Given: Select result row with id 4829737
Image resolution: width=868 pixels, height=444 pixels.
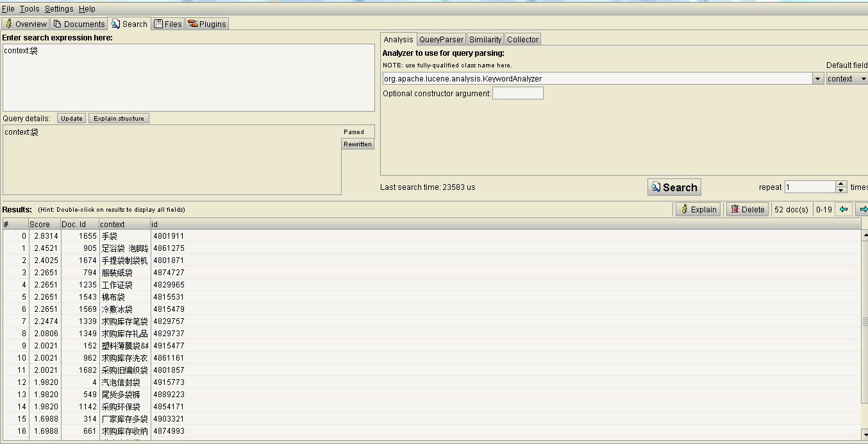Looking at the screenshot, I should tap(431, 334).
